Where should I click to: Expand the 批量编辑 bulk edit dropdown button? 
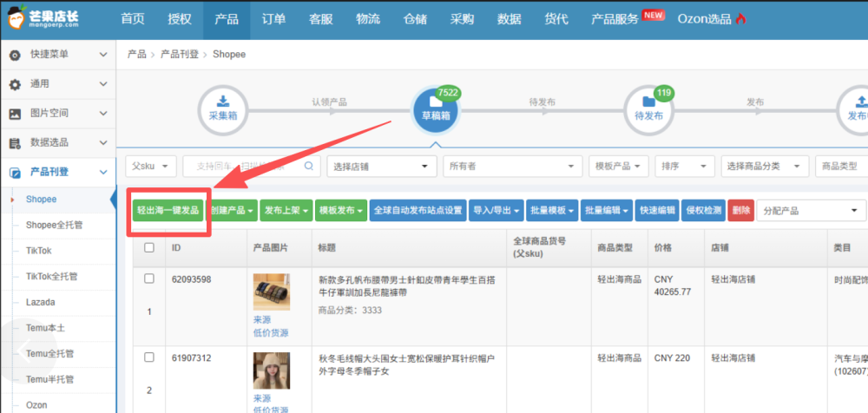pos(607,210)
